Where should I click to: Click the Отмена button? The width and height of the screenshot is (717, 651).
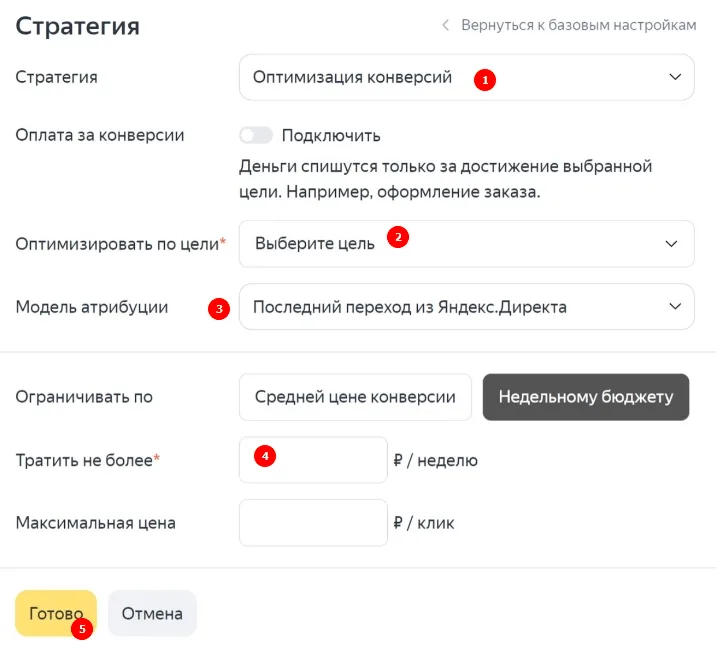[x=152, y=613]
